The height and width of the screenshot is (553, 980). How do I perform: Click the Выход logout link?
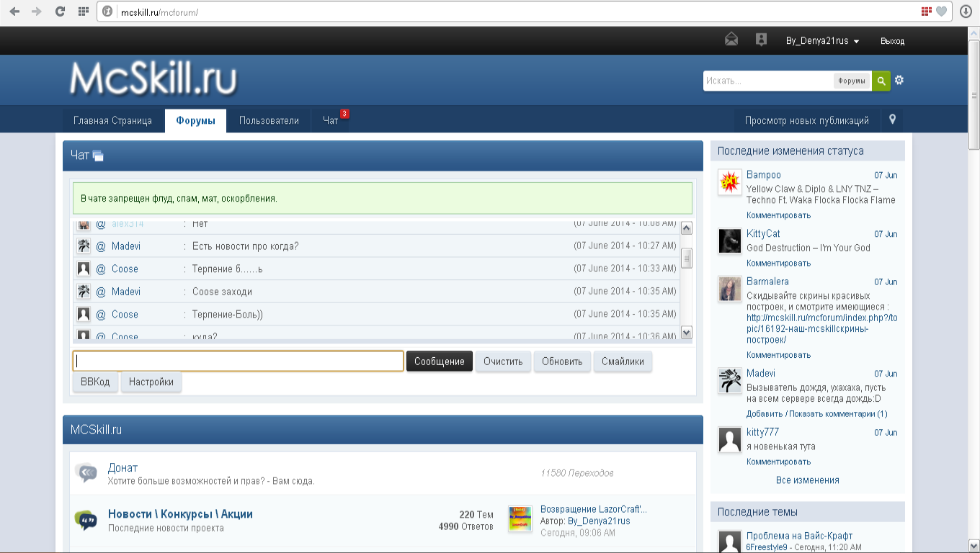pyautogui.click(x=892, y=41)
